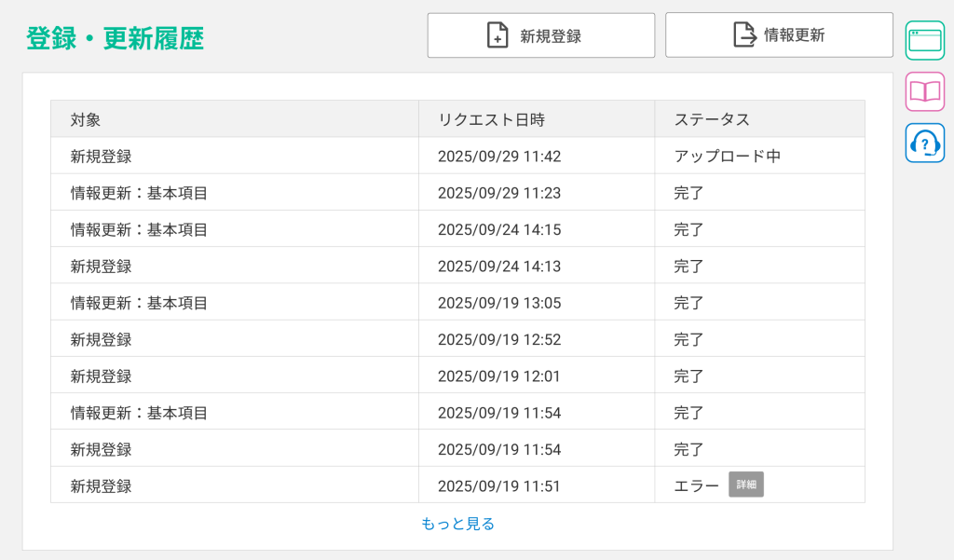The width and height of the screenshot is (954, 560).
Task: Click the date 2025/09/24 14:13
Action: (499, 266)
